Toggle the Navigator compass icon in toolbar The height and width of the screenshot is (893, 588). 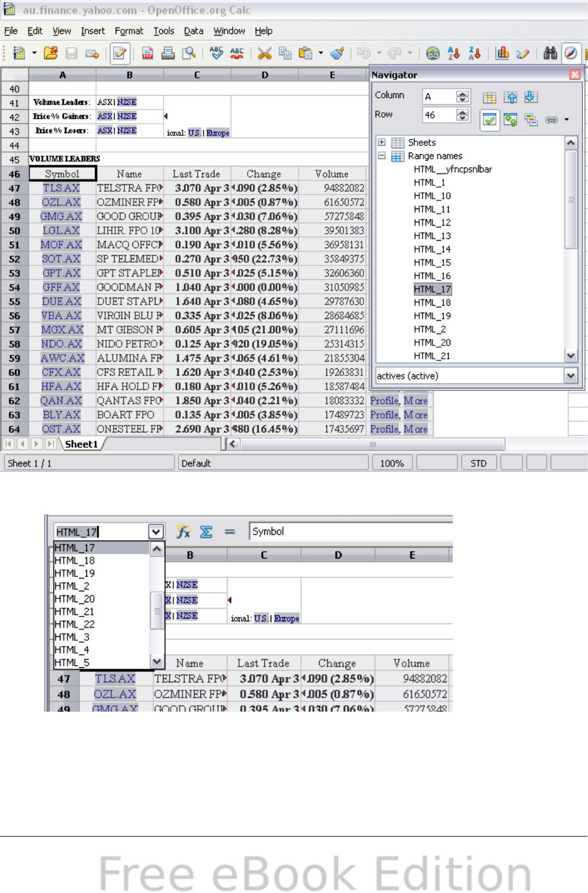click(x=571, y=53)
